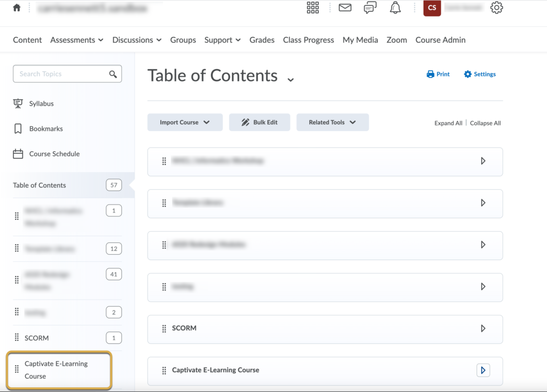The image size is (547, 392).
Task: Click the Course Schedule calendar icon
Action: tap(18, 154)
